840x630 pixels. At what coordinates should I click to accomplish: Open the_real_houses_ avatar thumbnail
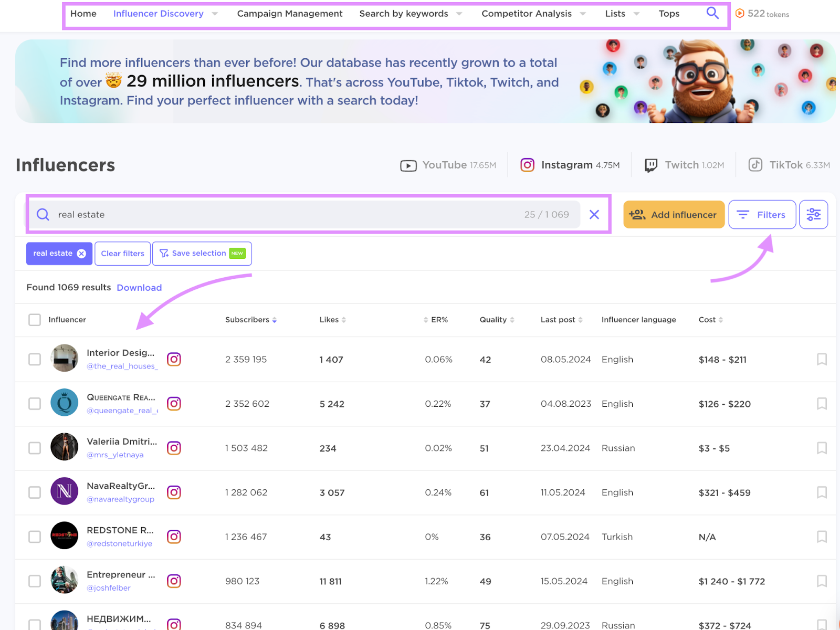[x=64, y=358]
